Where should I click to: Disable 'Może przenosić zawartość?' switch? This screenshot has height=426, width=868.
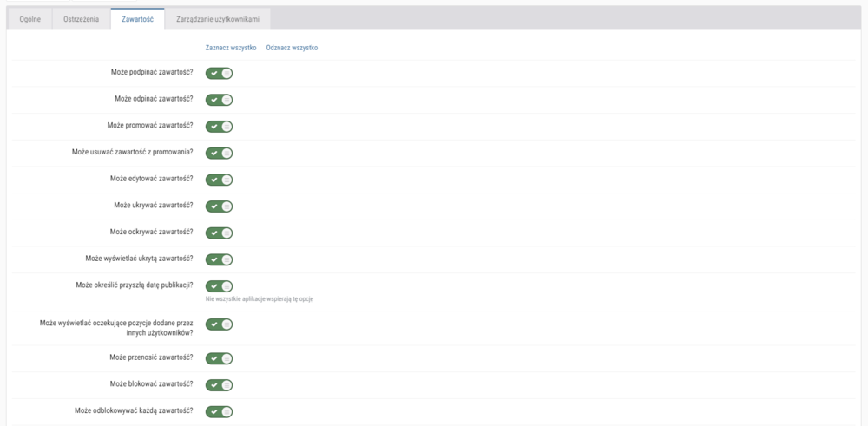click(219, 358)
